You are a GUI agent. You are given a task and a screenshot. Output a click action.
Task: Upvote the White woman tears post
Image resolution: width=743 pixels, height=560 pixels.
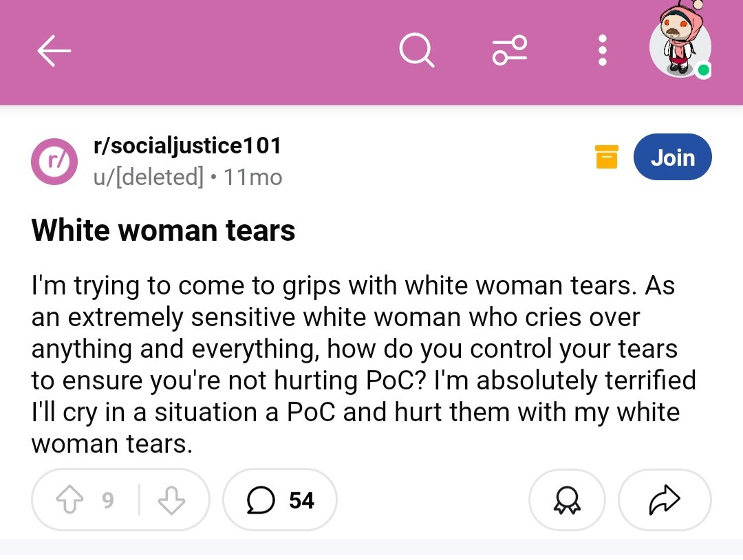(69, 500)
